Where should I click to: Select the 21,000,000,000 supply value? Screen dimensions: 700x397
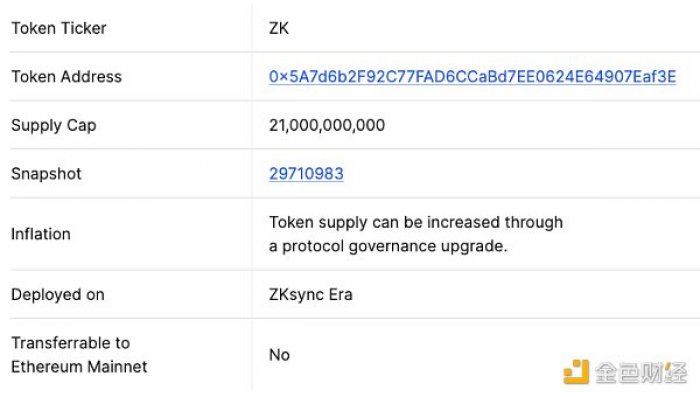pos(327,125)
